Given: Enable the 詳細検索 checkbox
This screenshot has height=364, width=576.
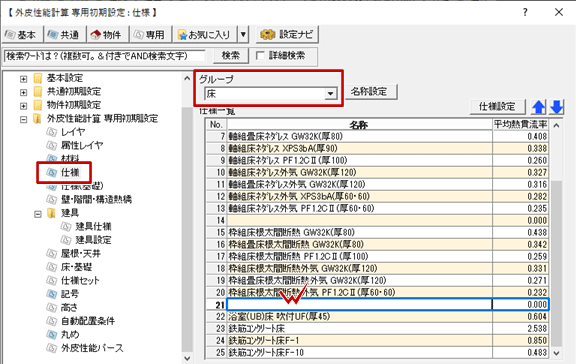Looking at the screenshot, I should pyautogui.click(x=260, y=55).
